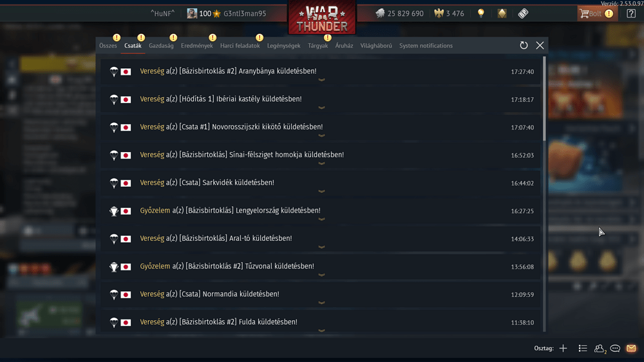Open the mail inbox icon
The width and height of the screenshot is (644, 362).
click(x=631, y=348)
